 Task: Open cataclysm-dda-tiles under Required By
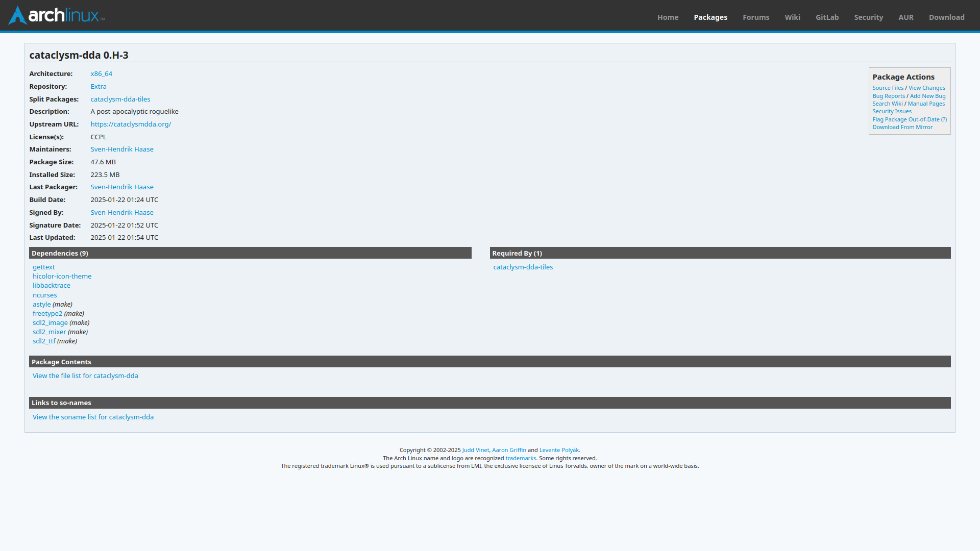[x=523, y=267]
